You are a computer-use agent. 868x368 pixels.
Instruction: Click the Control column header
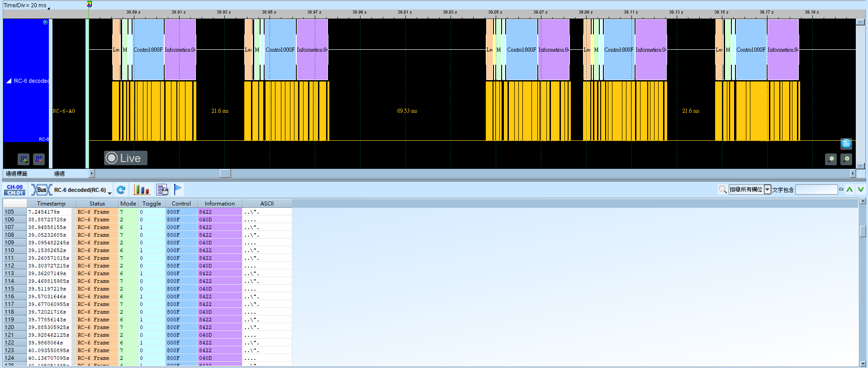pos(181,204)
